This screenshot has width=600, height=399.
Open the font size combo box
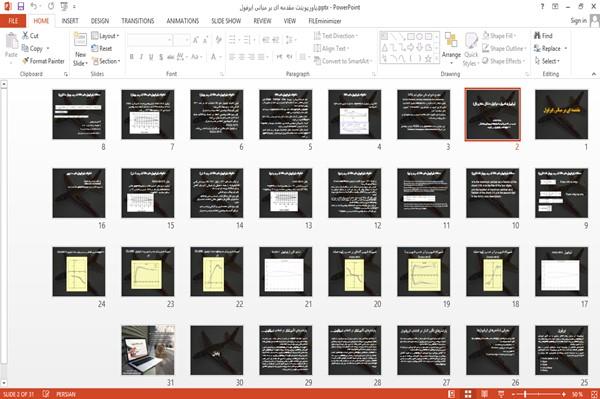tap(181, 40)
